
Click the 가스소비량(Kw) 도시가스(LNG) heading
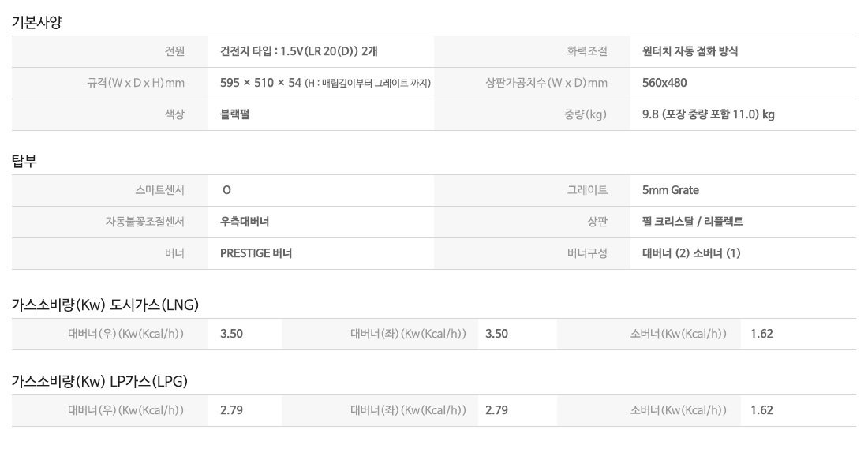(x=105, y=305)
